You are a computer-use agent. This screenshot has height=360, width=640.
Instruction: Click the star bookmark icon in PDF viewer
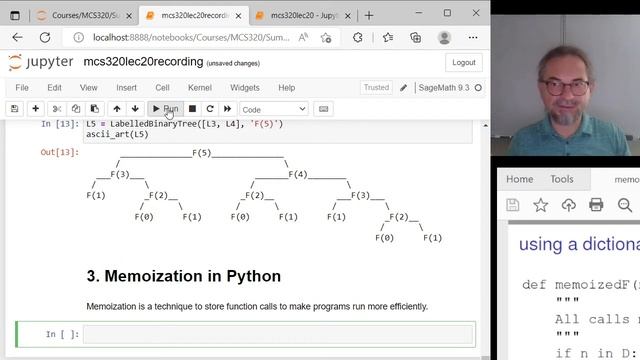click(x=540, y=204)
